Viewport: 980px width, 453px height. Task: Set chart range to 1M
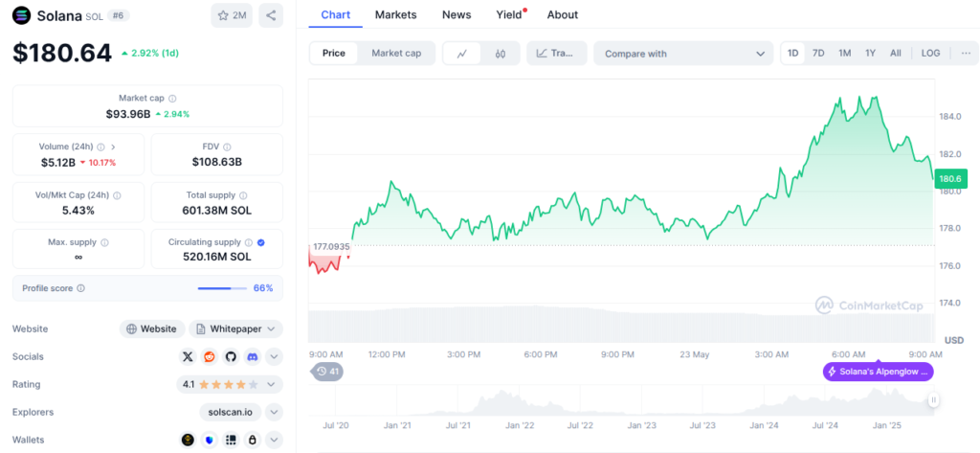pyautogui.click(x=844, y=54)
